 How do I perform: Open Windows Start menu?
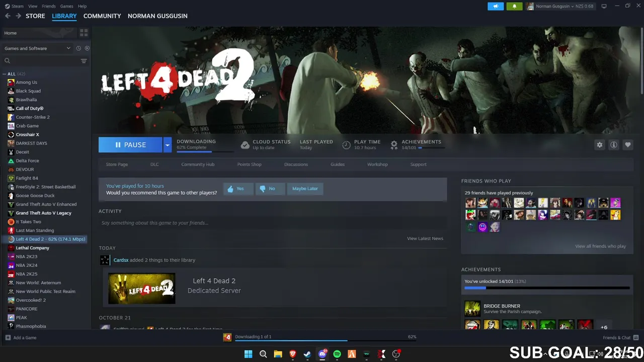tap(248, 354)
